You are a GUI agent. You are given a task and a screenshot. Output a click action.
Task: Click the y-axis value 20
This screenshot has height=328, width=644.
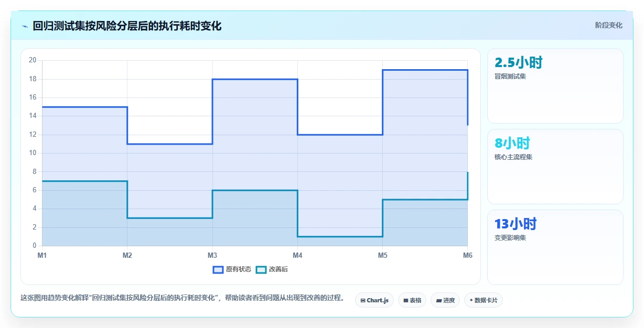point(33,60)
